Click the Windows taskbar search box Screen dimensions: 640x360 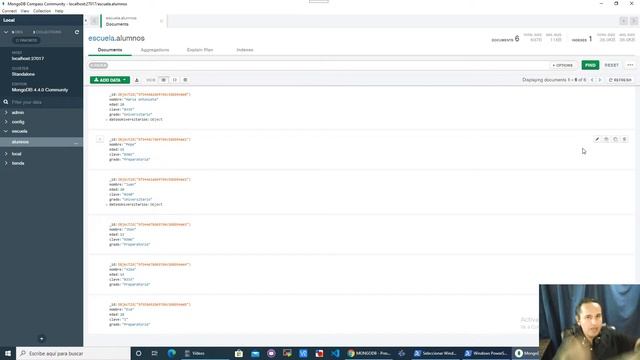coord(73,353)
